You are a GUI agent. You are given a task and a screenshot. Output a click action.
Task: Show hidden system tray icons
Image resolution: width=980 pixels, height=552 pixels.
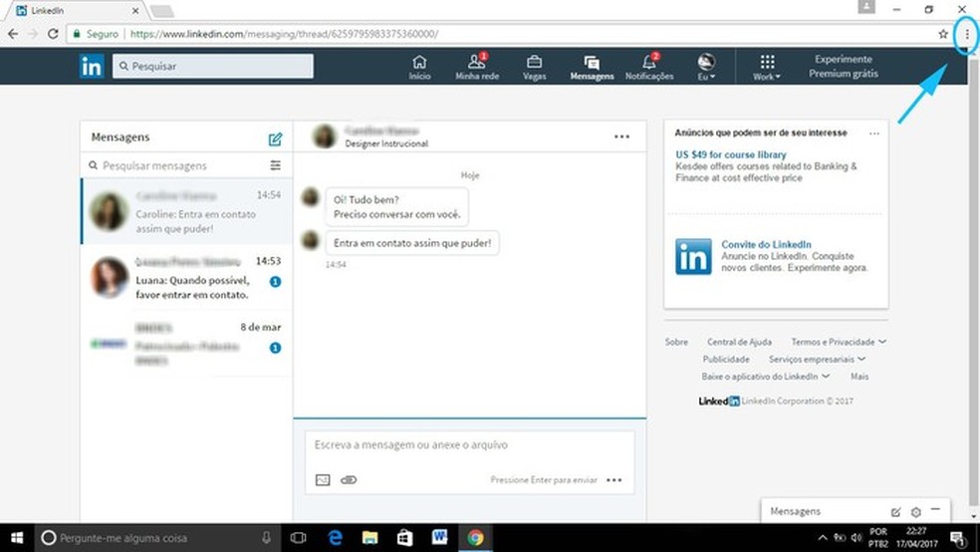coord(823,538)
